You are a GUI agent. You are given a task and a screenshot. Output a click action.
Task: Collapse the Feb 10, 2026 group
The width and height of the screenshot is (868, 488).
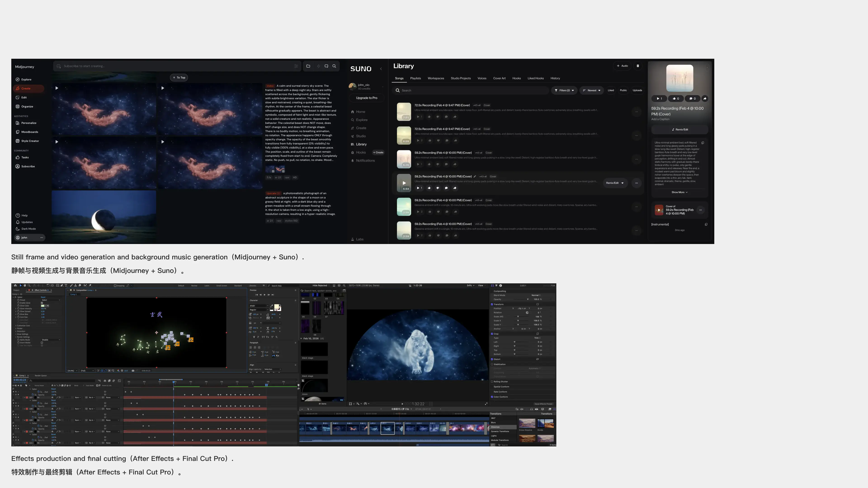click(x=301, y=339)
